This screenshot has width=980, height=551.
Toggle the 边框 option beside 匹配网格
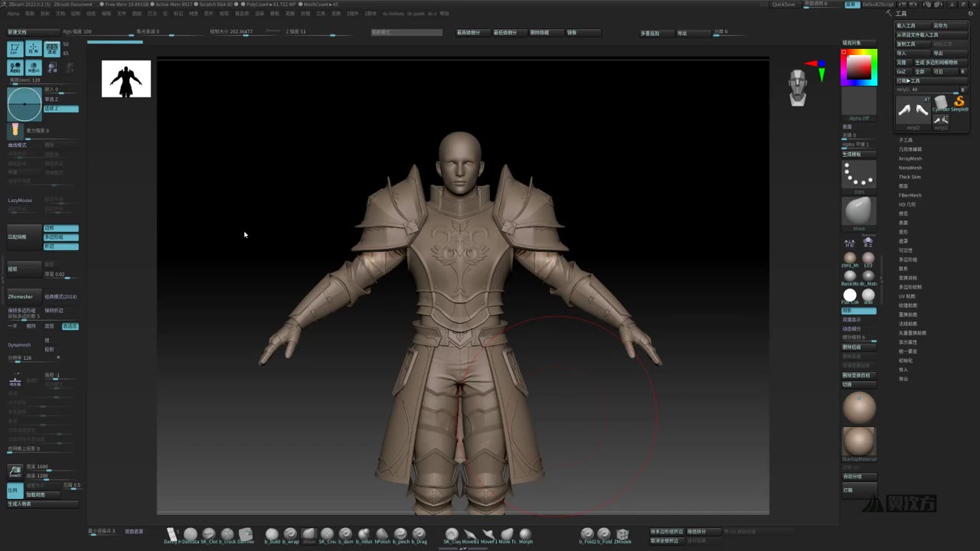pos(61,228)
